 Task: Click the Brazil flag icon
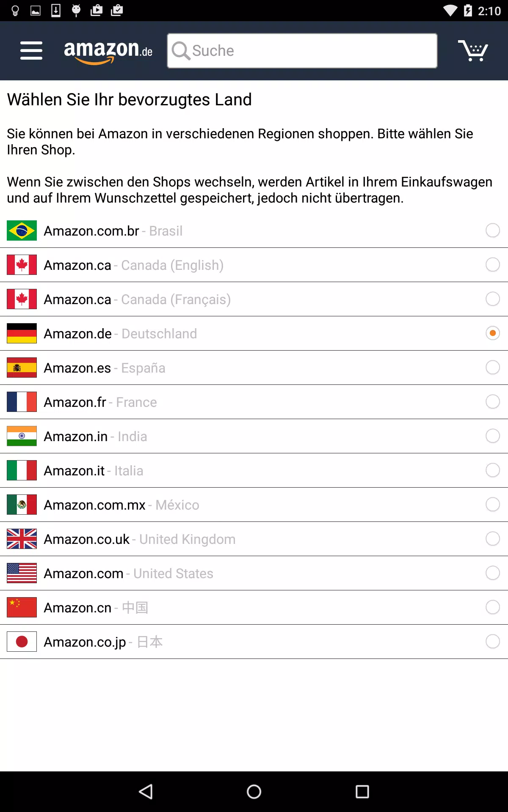tap(22, 230)
